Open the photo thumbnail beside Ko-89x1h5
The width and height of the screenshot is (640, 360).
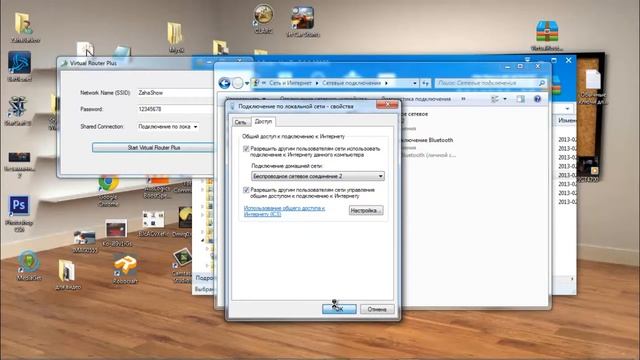(x=84, y=242)
